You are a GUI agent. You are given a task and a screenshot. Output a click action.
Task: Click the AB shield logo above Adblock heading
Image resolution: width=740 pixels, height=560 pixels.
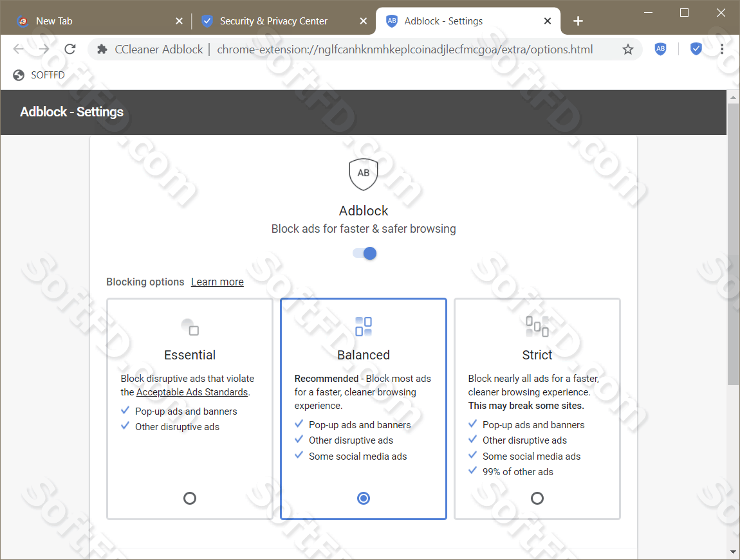pos(364,174)
